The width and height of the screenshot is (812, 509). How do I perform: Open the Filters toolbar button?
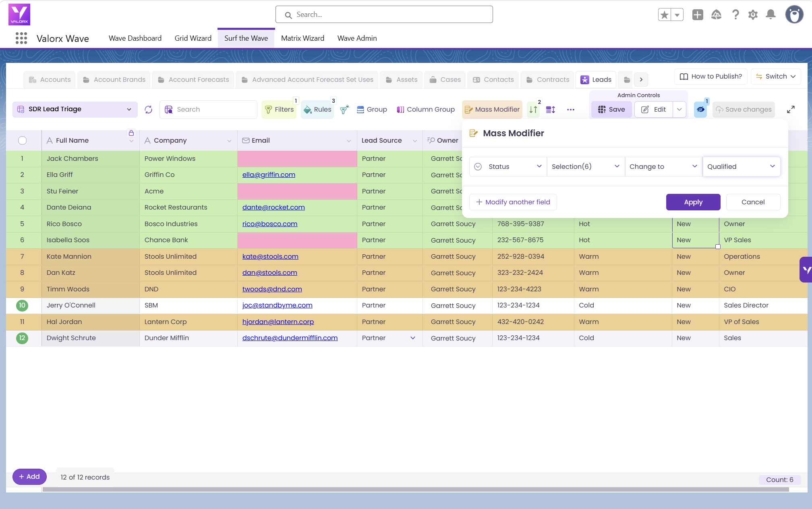coord(279,110)
